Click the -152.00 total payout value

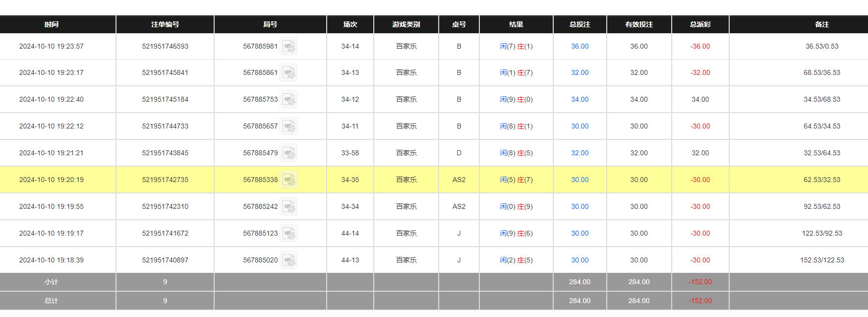coord(699,301)
